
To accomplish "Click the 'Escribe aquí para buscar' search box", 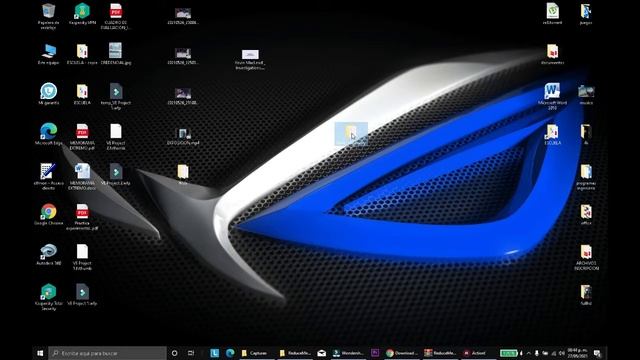I will [107, 353].
